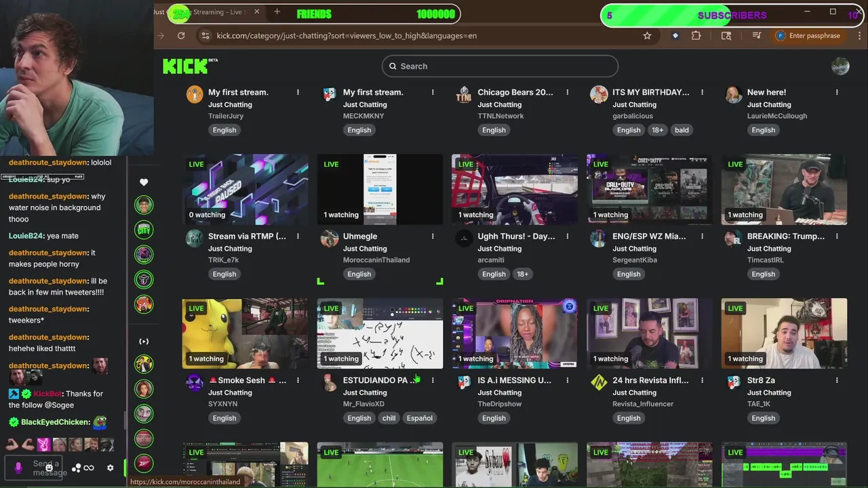Open TheDripshow channel link
Viewport: 868px width, 488px height.
pos(500,404)
